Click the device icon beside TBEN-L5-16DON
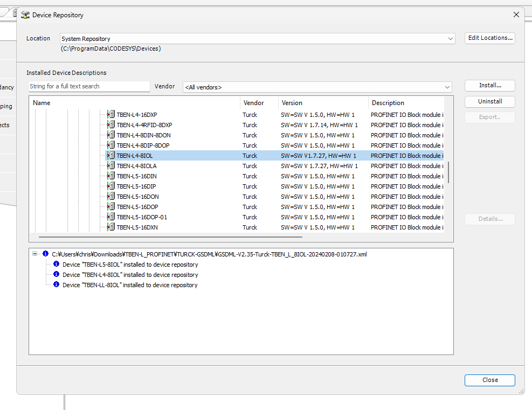Image resolution: width=532 pixels, height=410 pixels. pyautogui.click(x=111, y=196)
